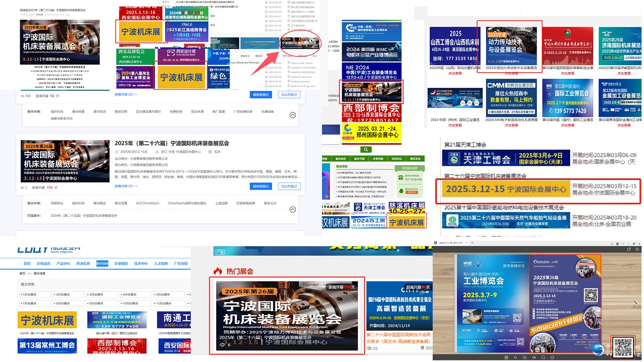The width and height of the screenshot is (644, 362).
Task: Filter by 1月份展会
Action: 35,294
